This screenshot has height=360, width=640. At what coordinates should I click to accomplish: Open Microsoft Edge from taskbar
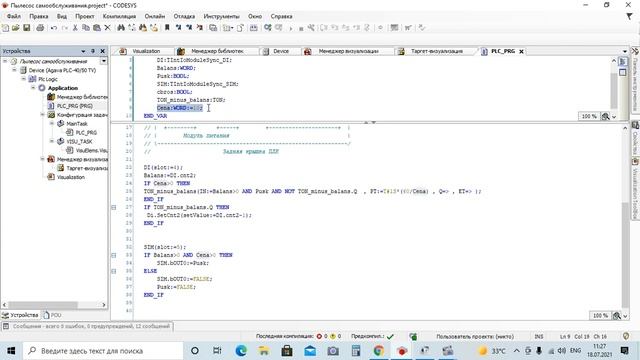(241, 351)
